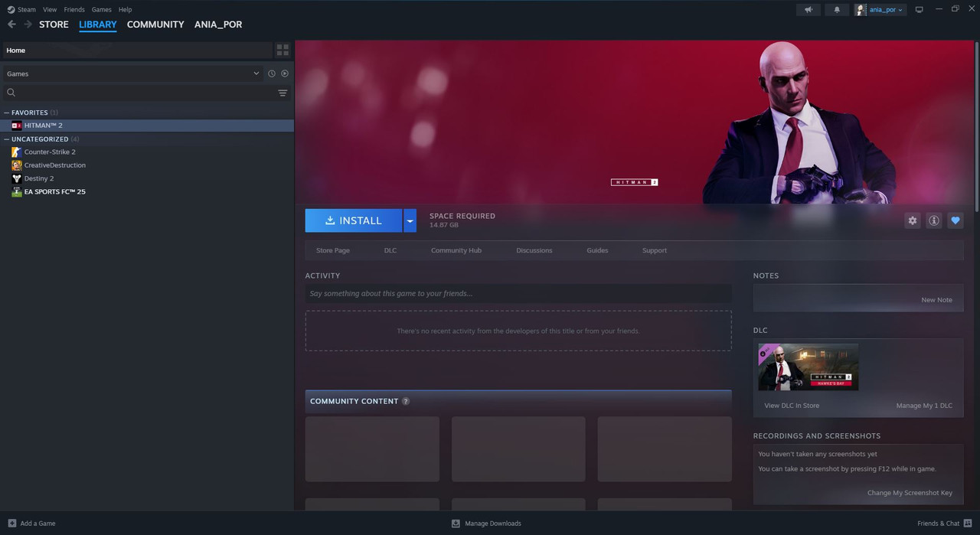Screen dimensions: 980x535
Task: Click the ania_por avatar picture
Action: coord(861,9)
